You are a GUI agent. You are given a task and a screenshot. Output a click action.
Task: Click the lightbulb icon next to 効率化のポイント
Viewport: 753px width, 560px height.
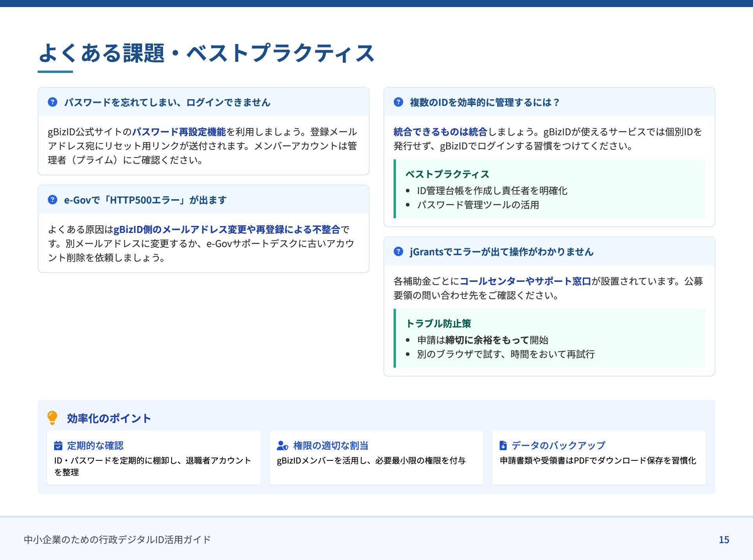point(52,418)
